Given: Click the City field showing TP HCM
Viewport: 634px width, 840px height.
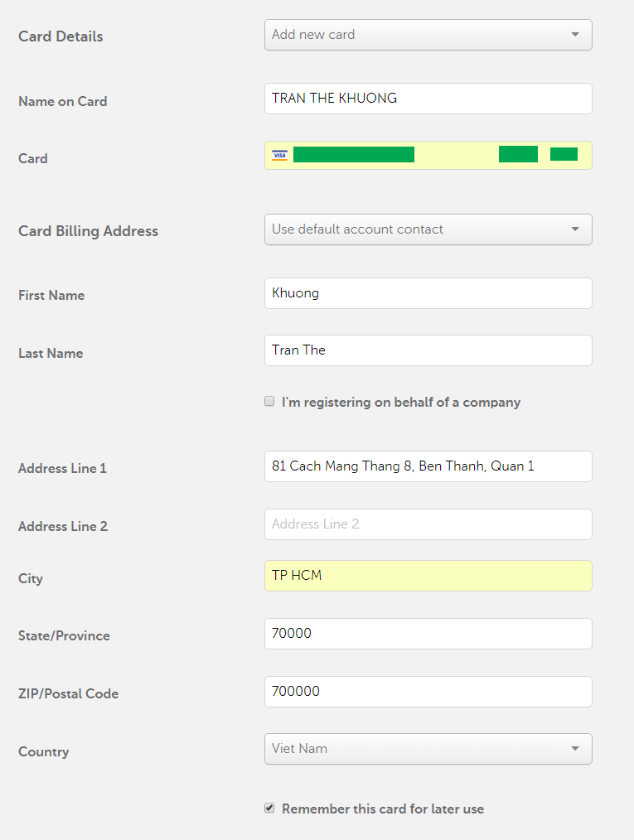Looking at the screenshot, I should pos(428,576).
